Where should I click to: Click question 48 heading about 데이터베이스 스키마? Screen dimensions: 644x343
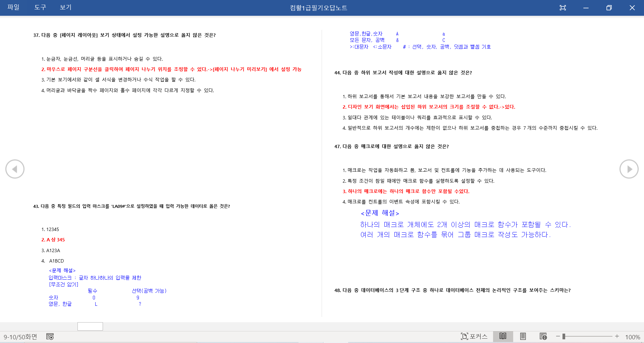click(452, 290)
